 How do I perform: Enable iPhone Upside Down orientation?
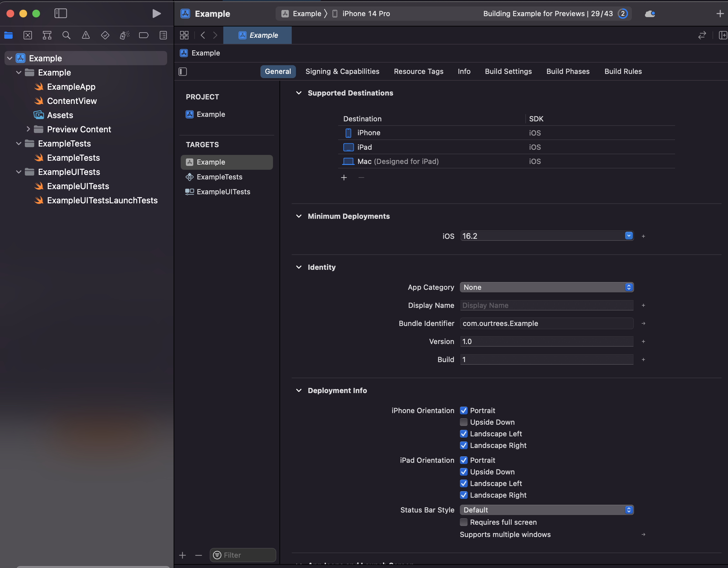tap(463, 422)
